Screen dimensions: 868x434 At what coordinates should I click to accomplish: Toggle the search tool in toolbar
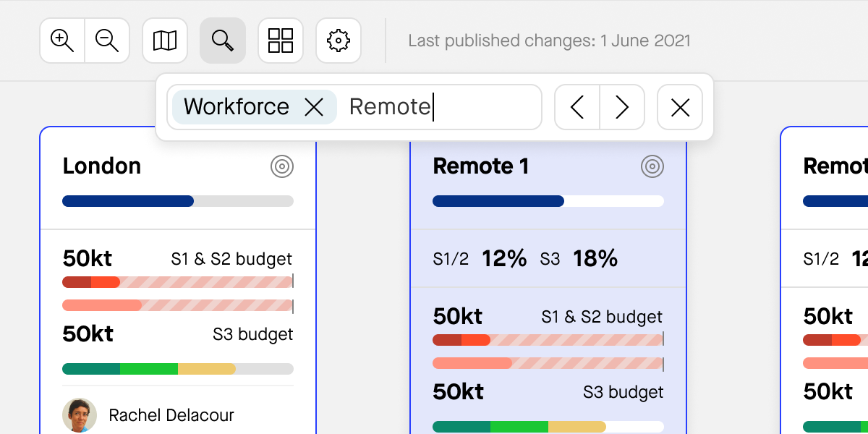(x=223, y=41)
